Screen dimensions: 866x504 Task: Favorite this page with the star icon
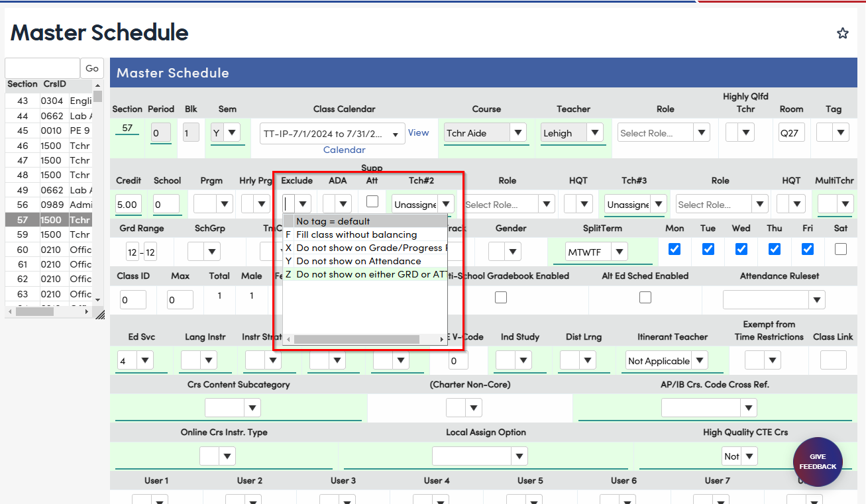[842, 33]
